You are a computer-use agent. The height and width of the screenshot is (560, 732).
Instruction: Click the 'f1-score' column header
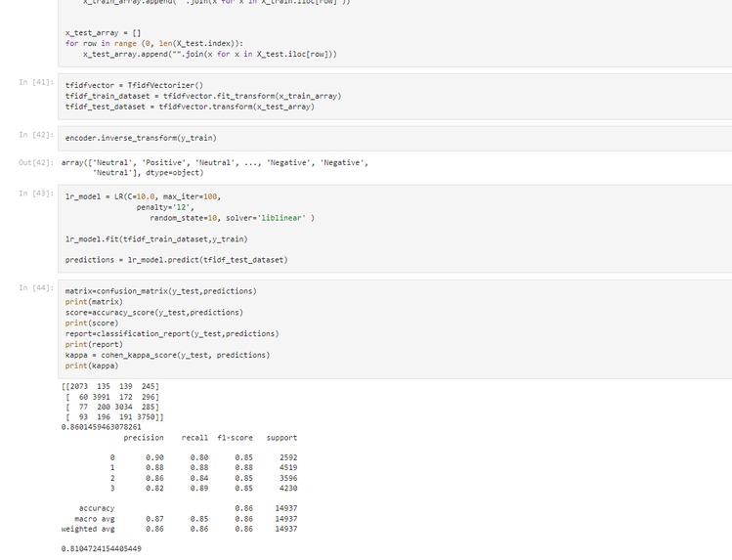(x=235, y=438)
